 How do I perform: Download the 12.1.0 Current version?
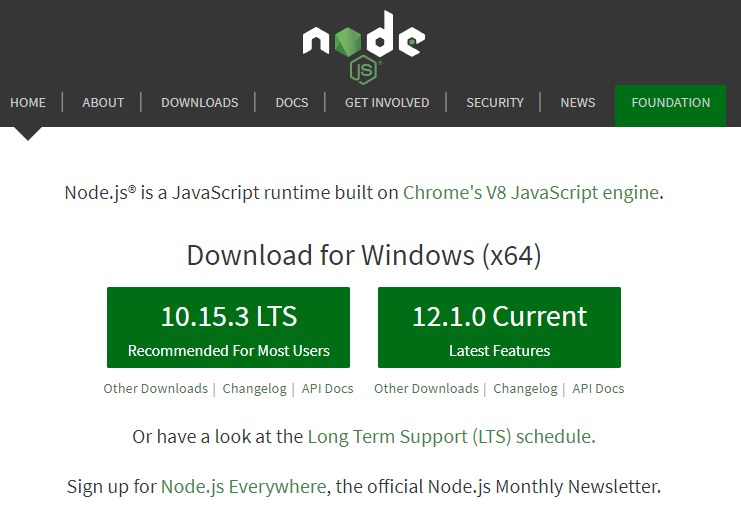pyautogui.click(x=499, y=327)
